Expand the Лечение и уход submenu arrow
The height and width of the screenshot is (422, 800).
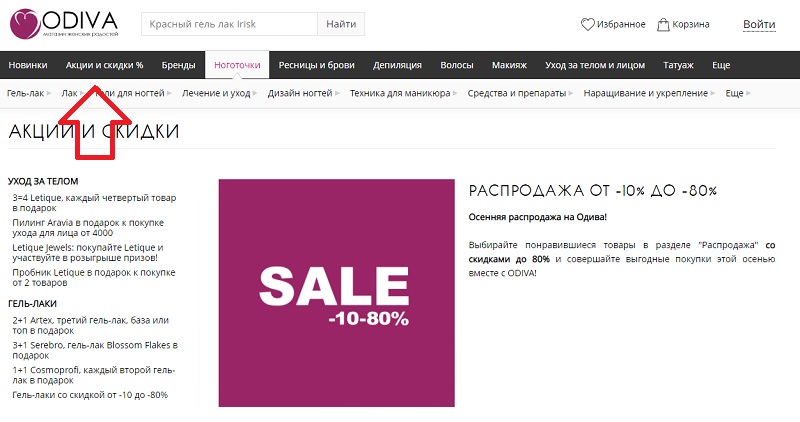[x=255, y=93]
